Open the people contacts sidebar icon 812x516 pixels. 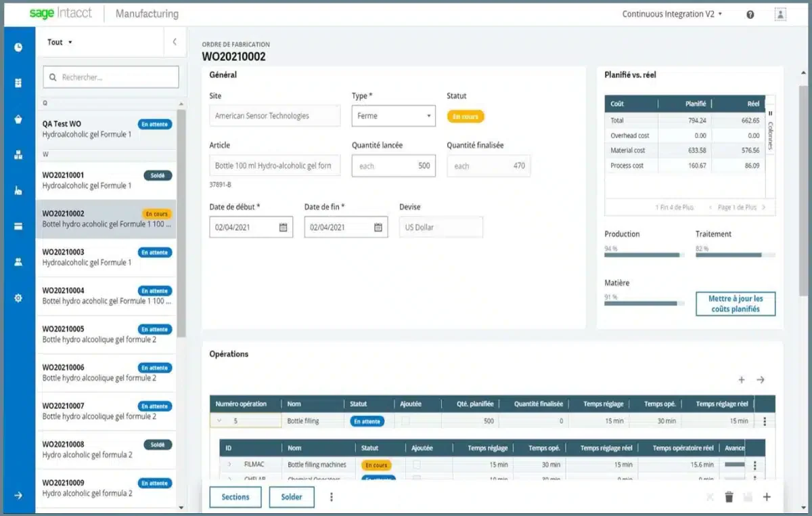click(18, 261)
